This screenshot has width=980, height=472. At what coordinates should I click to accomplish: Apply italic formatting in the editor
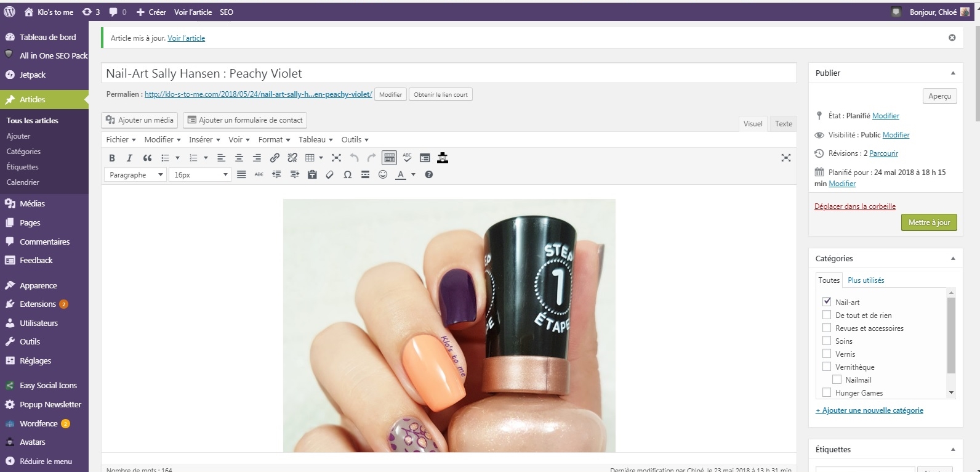pyautogui.click(x=129, y=158)
